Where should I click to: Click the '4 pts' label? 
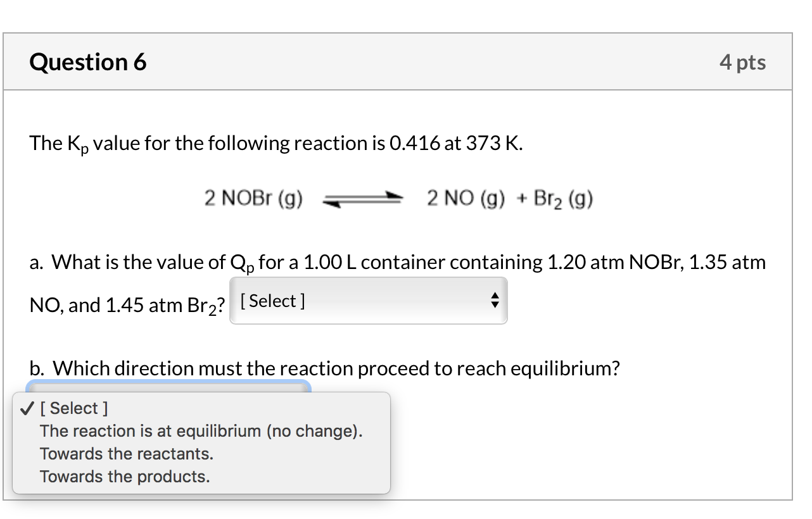point(743,61)
